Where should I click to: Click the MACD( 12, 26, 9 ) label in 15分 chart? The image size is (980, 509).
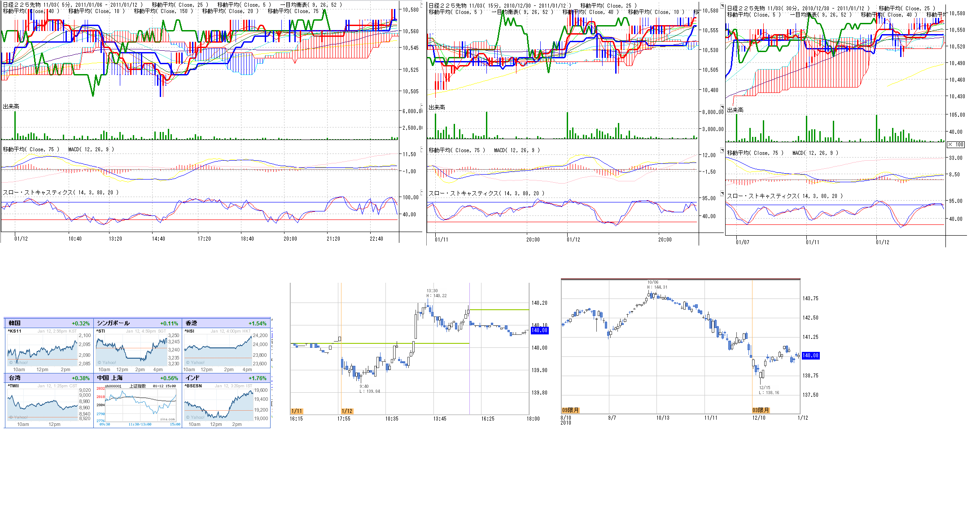point(516,150)
